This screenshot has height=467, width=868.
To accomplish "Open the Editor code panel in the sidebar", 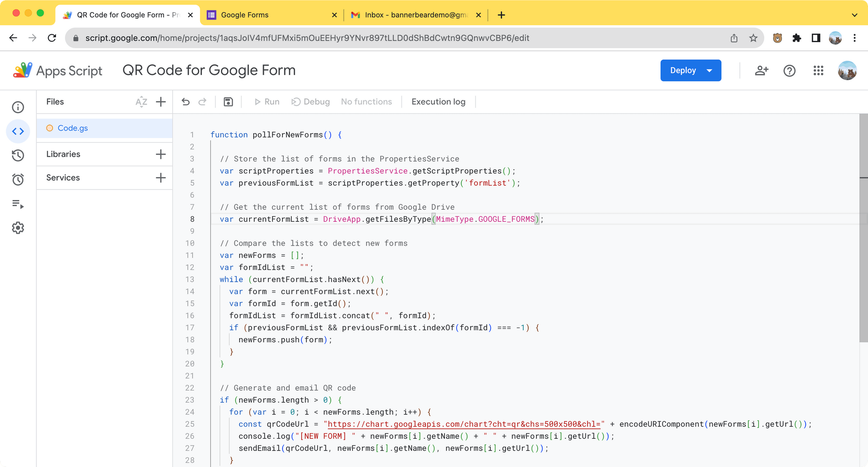I will click(18, 131).
